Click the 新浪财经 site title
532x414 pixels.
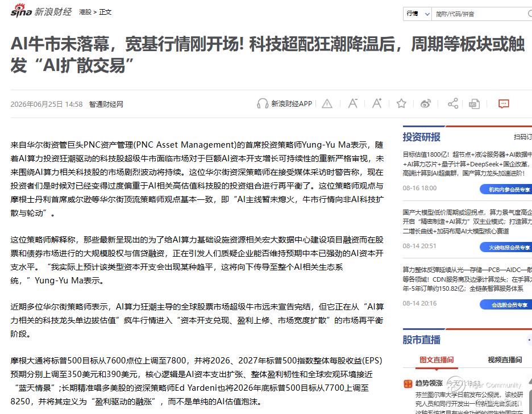53,12
